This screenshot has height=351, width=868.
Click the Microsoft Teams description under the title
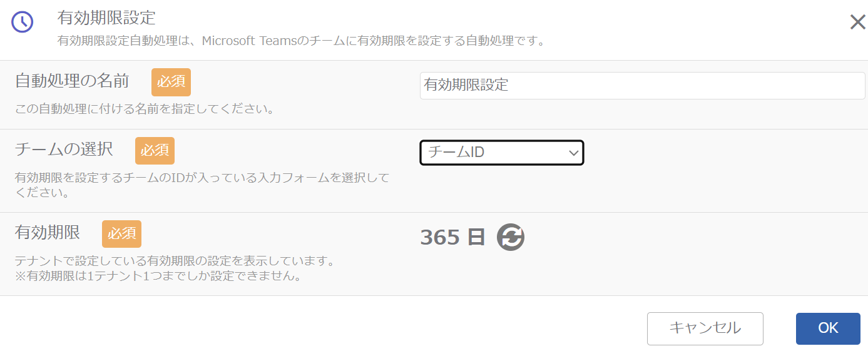(301, 41)
